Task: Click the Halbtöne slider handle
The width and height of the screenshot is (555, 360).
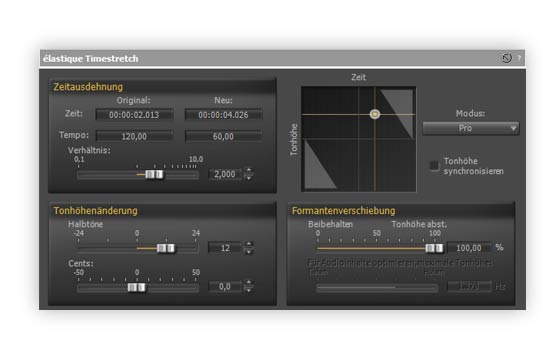Action: [166, 248]
